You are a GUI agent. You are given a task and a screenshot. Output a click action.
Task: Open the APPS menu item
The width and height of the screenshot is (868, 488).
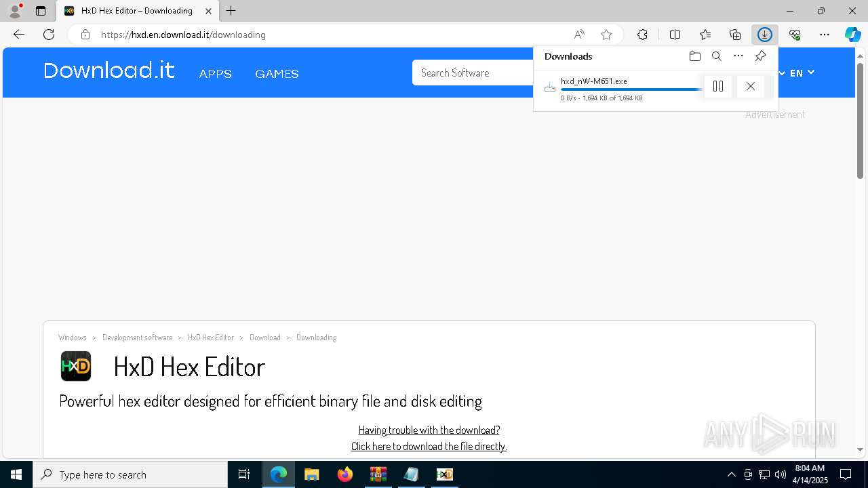tap(215, 74)
